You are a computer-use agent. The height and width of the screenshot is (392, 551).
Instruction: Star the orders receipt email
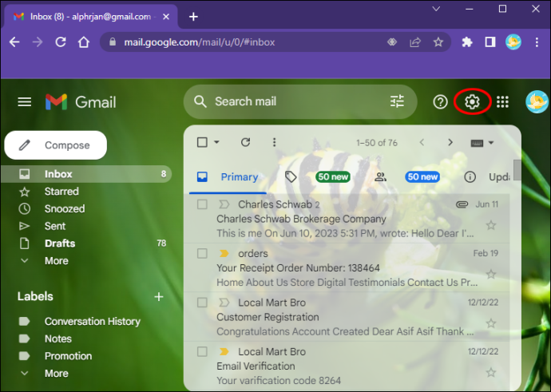tap(491, 274)
